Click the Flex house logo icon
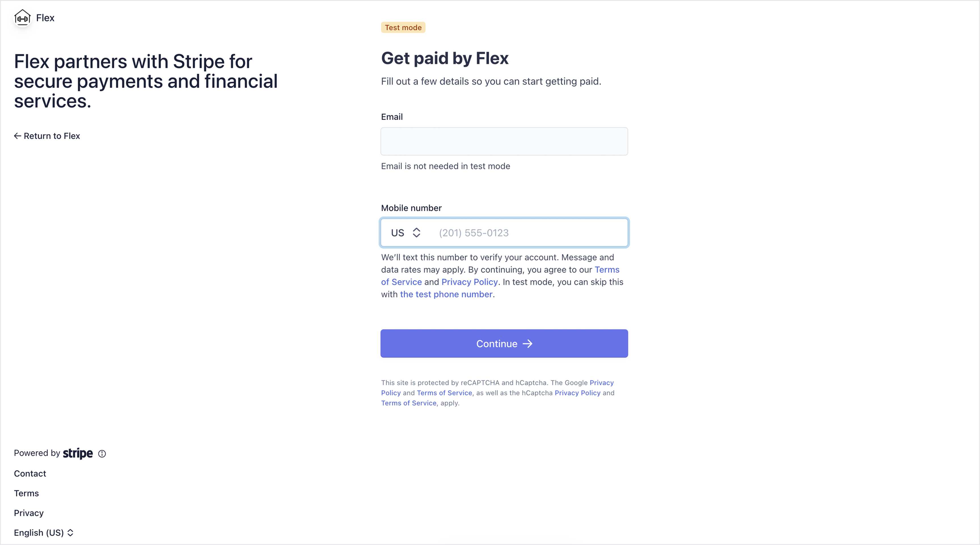 pyautogui.click(x=22, y=18)
